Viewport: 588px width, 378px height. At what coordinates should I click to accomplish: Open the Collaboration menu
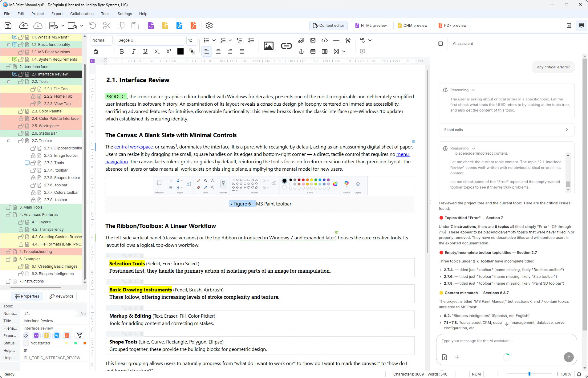[x=82, y=14]
